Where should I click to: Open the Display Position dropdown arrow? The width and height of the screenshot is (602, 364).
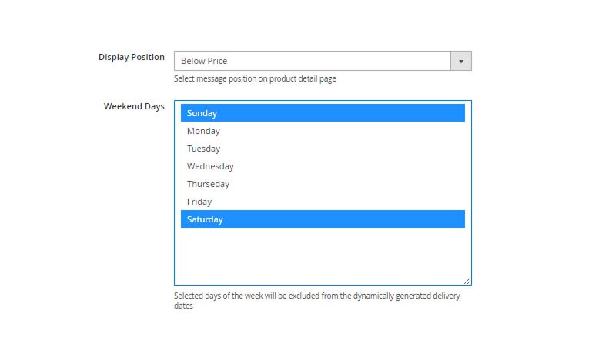click(461, 61)
